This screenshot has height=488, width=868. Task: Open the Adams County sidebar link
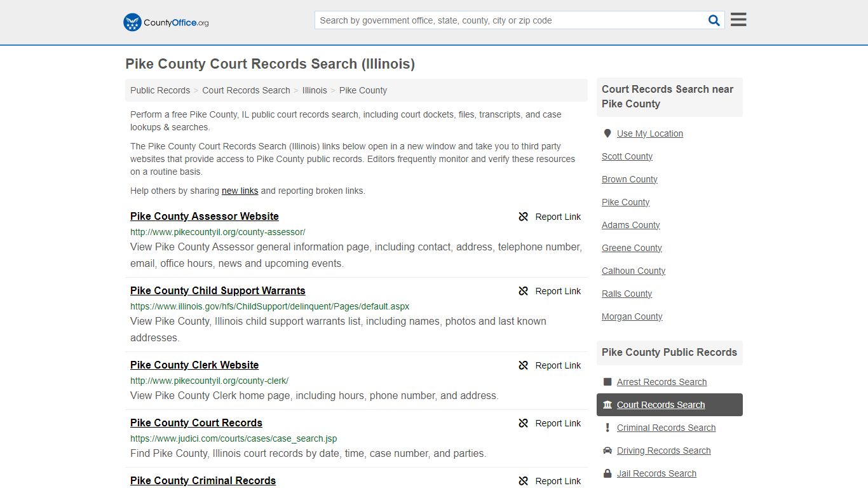[x=631, y=225]
